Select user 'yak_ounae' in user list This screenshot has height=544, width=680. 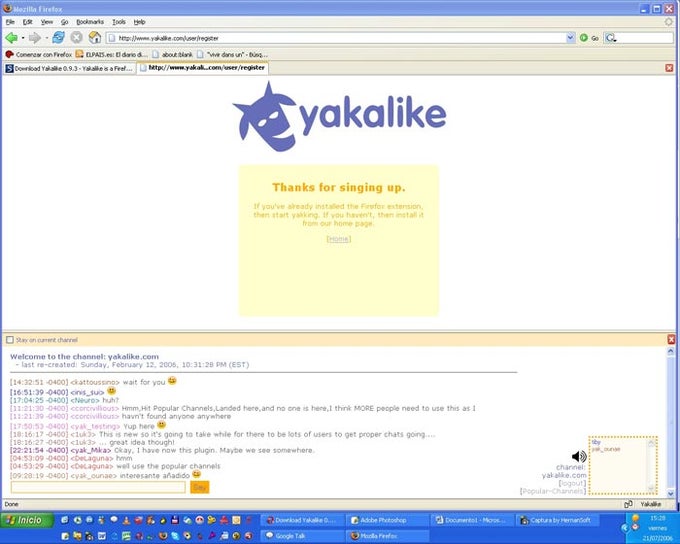(606, 449)
